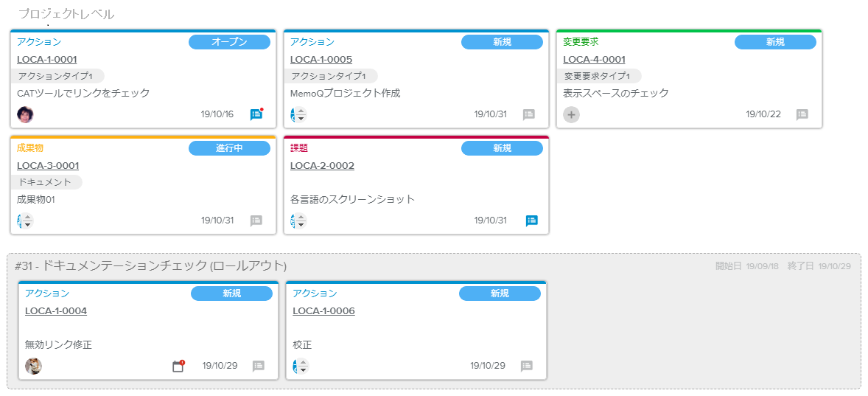Image resolution: width=868 pixels, height=396 pixels.
Task: Click the アクションタイプ1 tag on LOCA-1-0005
Action: [x=329, y=76]
